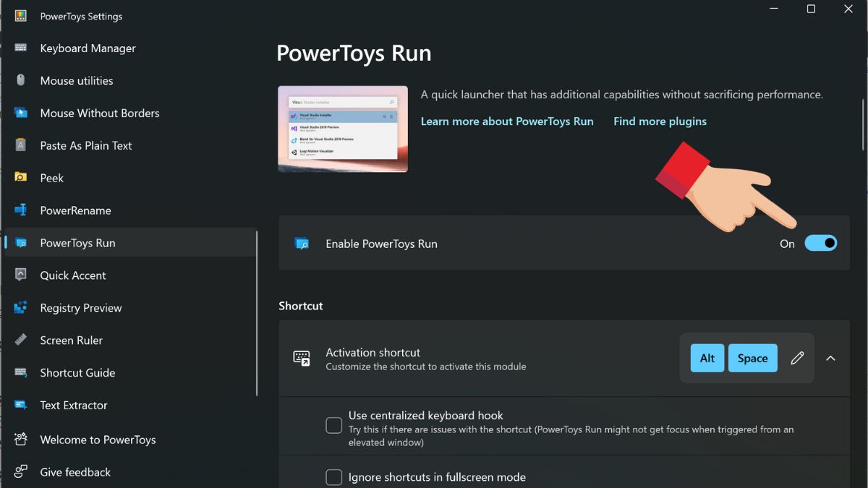Open the Registry Preview page

(21, 308)
